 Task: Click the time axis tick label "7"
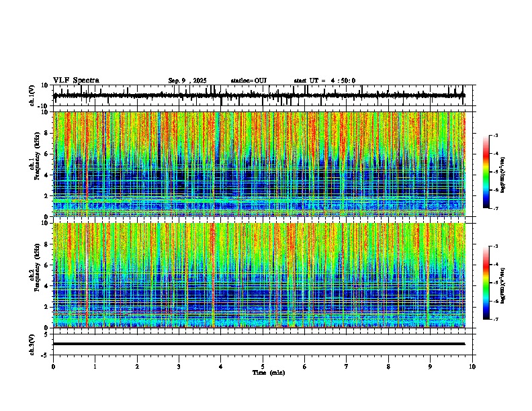tap(347, 367)
